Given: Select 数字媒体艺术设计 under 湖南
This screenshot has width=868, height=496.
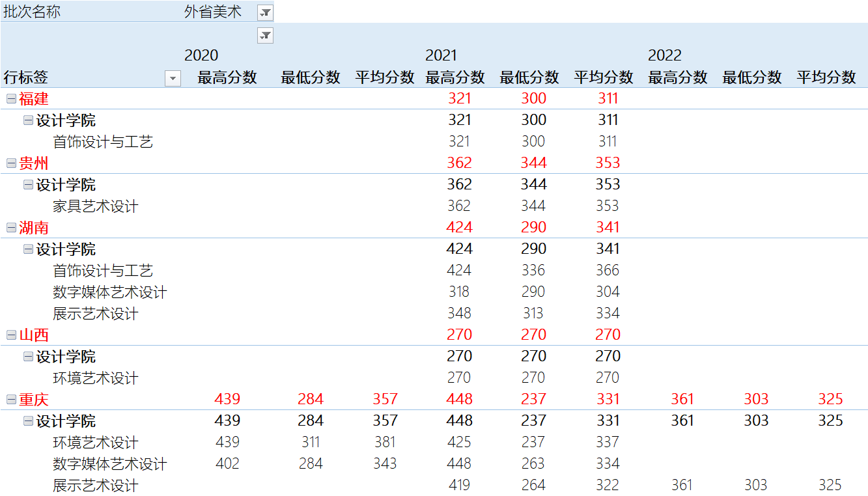Looking at the screenshot, I should (x=109, y=293).
